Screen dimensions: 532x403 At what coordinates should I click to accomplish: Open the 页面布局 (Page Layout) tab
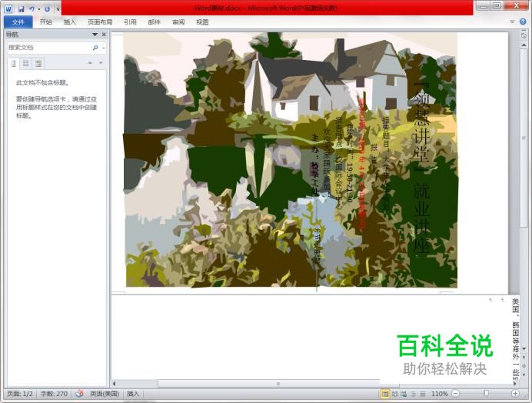point(100,22)
